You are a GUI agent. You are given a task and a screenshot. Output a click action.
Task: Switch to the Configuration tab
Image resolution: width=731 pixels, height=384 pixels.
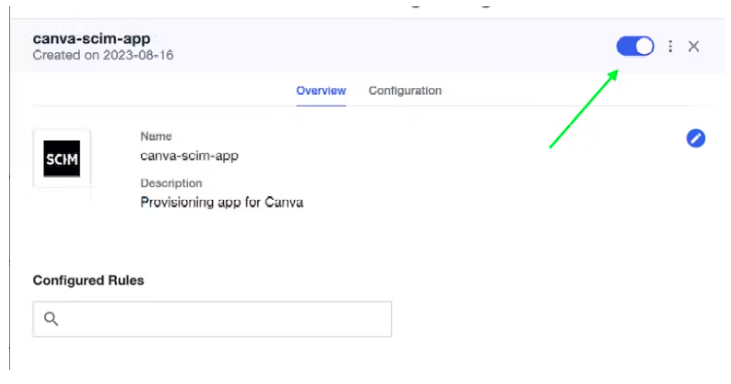coord(405,90)
